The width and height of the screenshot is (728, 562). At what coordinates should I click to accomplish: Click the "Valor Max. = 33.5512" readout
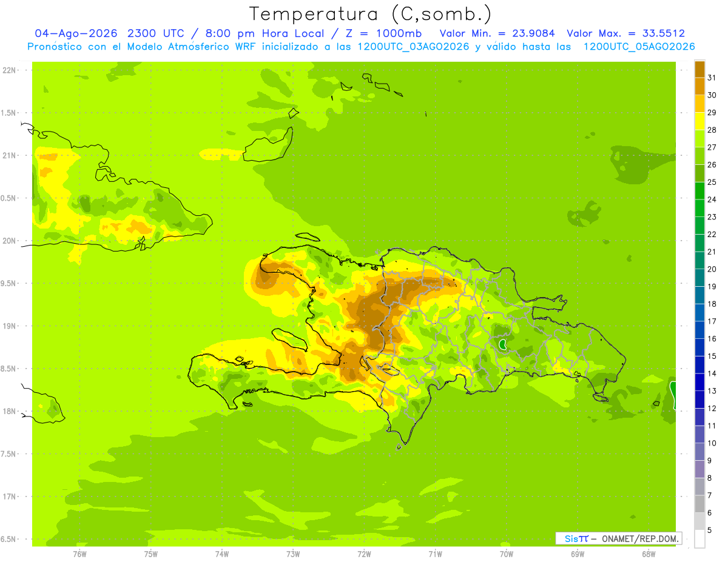(625, 33)
